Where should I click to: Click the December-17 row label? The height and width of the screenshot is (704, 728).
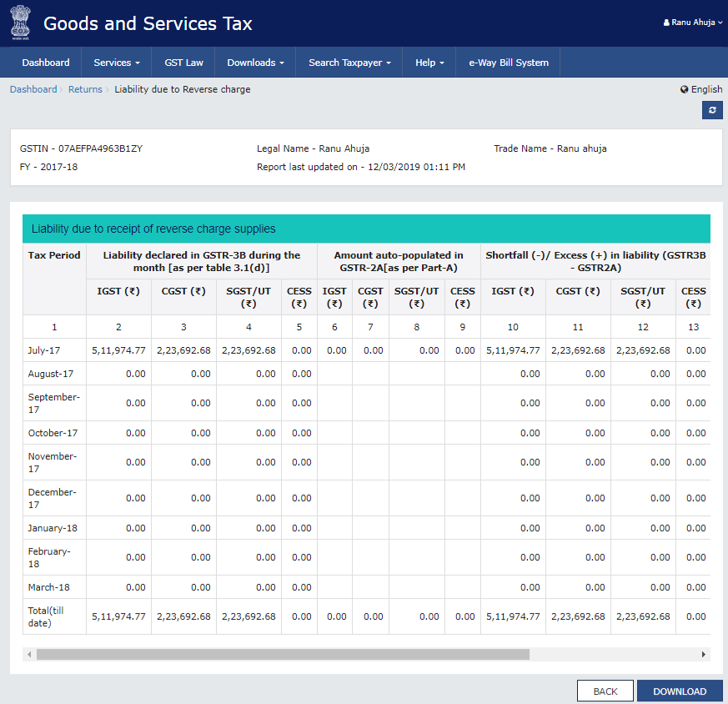(52, 498)
